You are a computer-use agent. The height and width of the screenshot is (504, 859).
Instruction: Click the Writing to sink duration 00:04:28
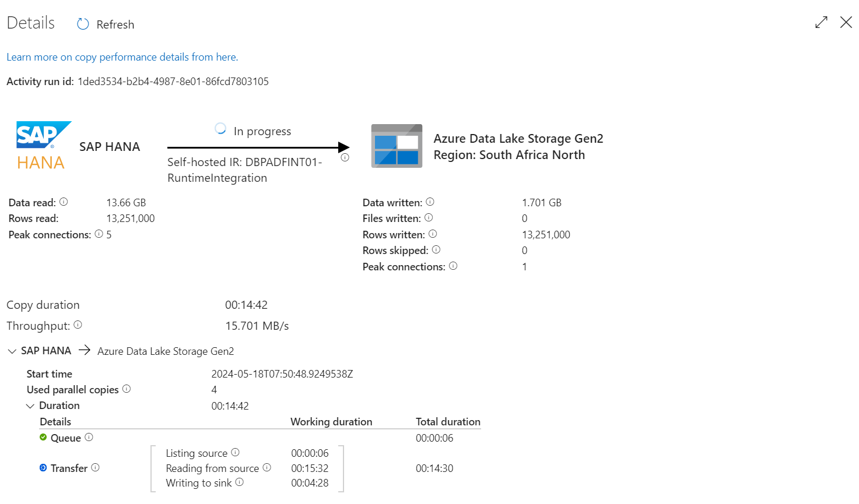(x=310, y=483)
